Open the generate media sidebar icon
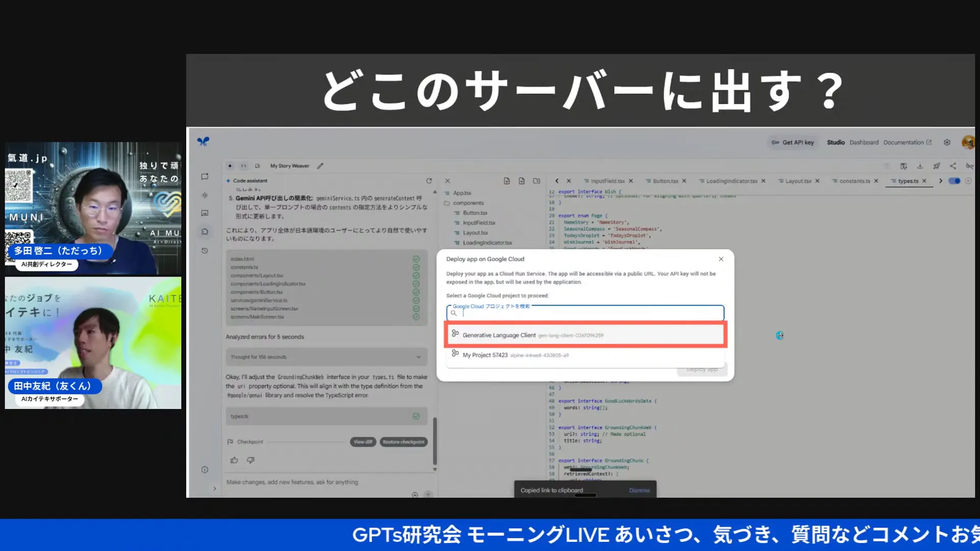The image size is (980, 551). pyautogui.click(x=205, y=213)
